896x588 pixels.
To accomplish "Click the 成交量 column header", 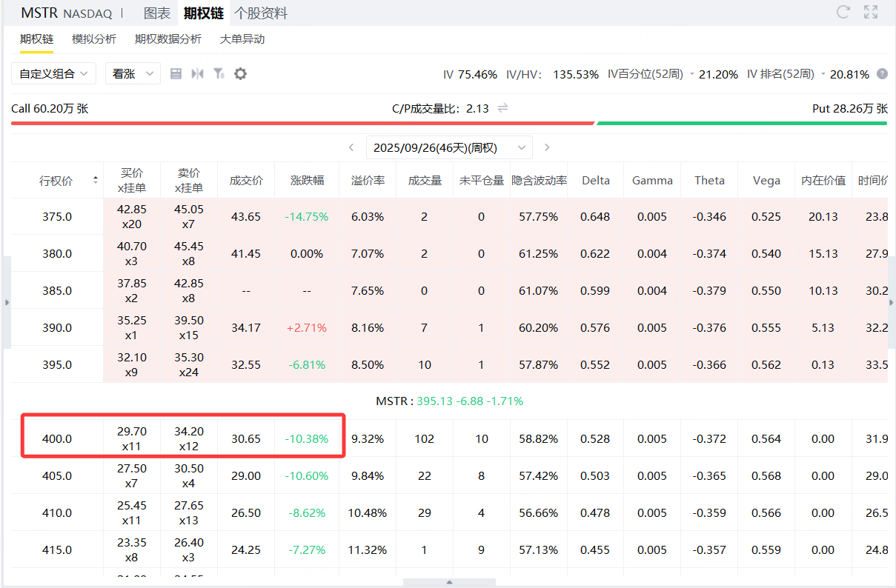I will pos(425,180).
